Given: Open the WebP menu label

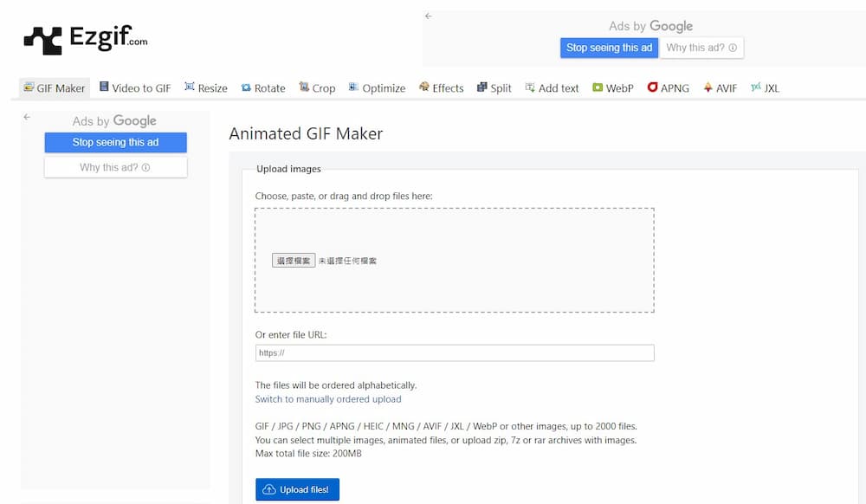Looking at the screenshot, I should 620,88.
